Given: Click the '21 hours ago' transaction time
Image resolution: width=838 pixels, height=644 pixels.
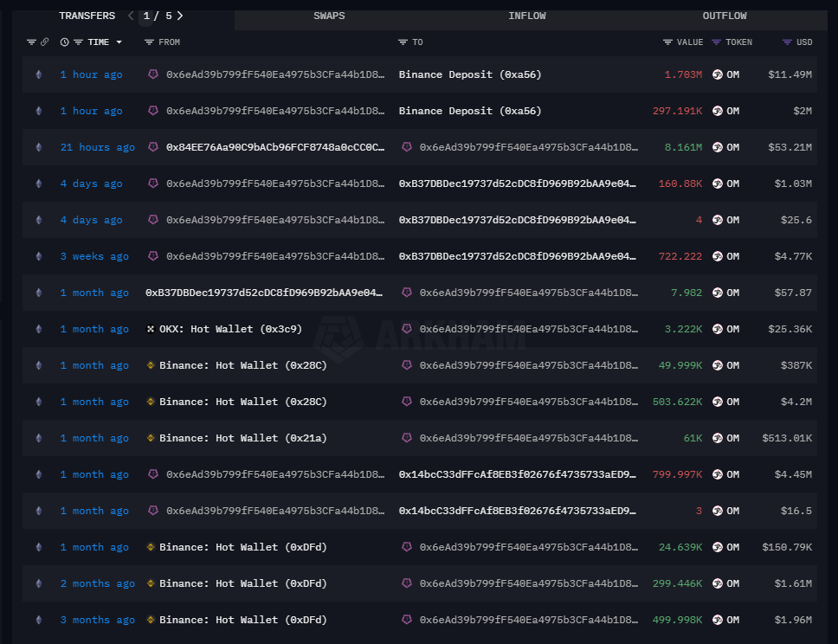Looking at the screenshot, I should pos(98,147).
